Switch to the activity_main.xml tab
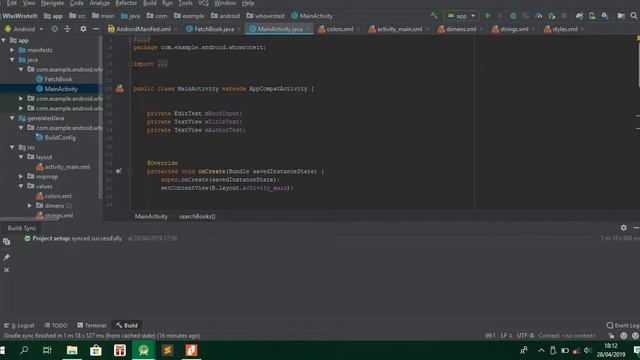The width and height of the screenshot is (640, 360). 399,29
